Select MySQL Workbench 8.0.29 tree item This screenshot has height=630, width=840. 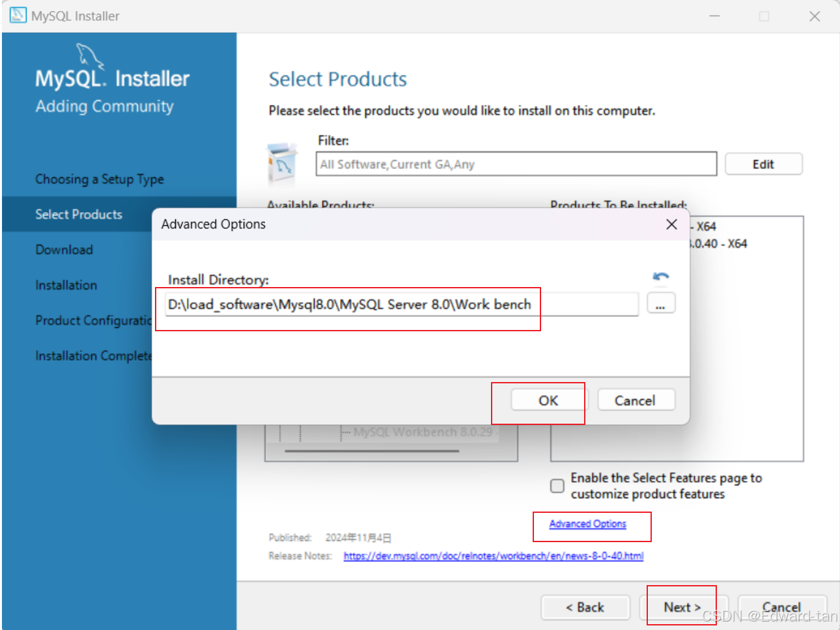pos(423,431)
